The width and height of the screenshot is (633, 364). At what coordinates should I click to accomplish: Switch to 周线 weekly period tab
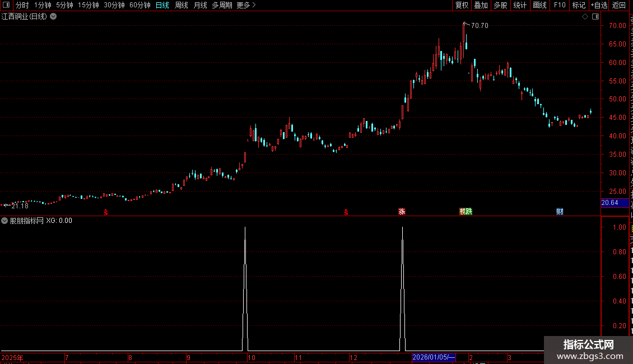[181, 5]
